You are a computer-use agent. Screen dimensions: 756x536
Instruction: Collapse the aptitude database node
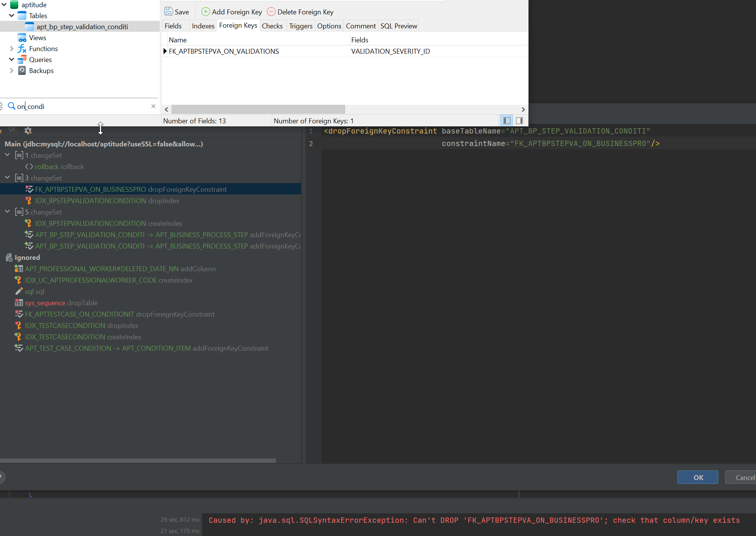(4, 5)
